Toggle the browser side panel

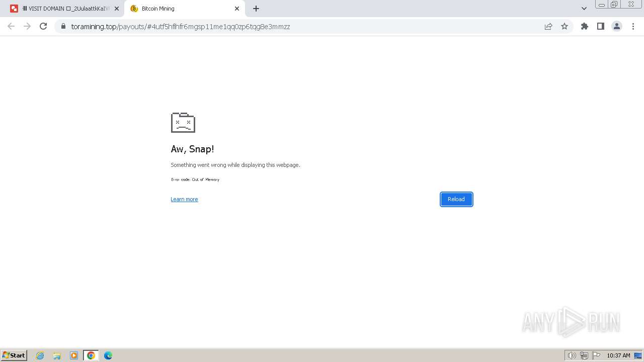pyautogui.click(x=600, y=26)
